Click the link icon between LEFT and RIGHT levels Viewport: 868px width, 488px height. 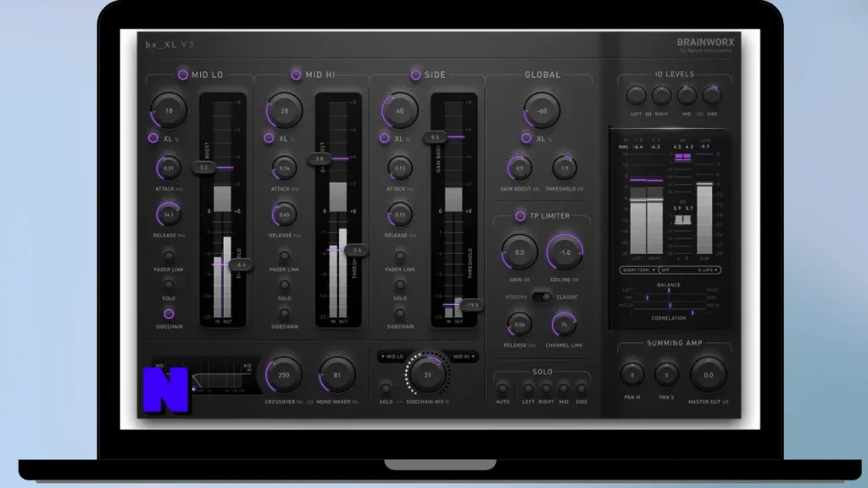(x=648, y=114)
